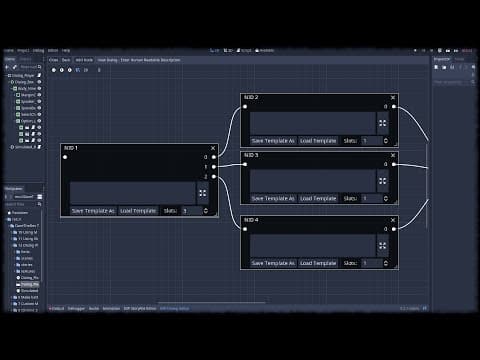The width and height of the screenshot is (480, 360).
Task: Click Load Template in NID 2 node
Action: click(318, 141)
